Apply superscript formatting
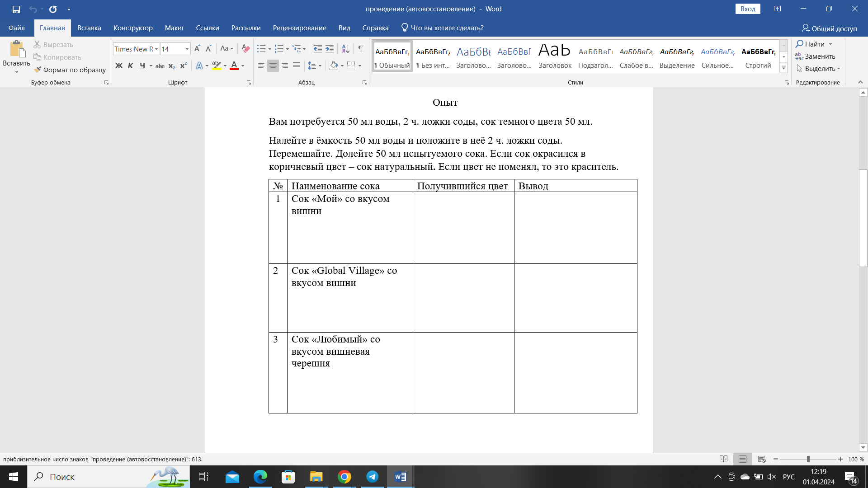 tap(183, 66)
